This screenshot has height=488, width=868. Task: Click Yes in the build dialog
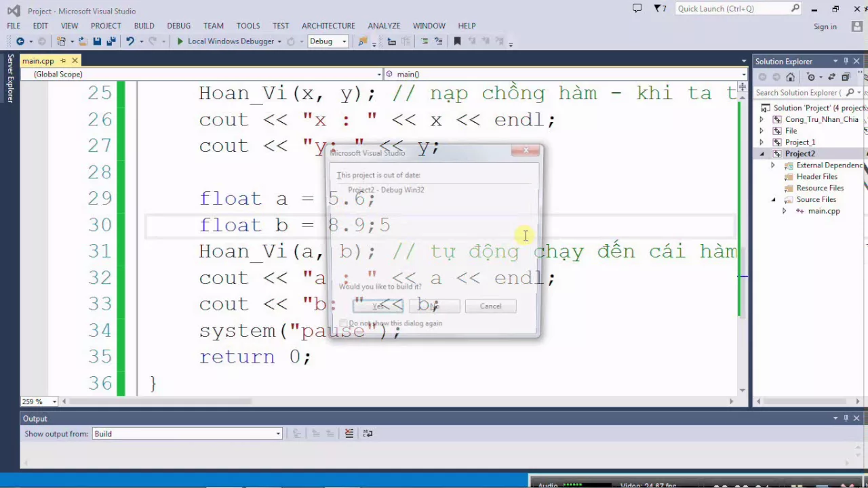click(378, 306)
